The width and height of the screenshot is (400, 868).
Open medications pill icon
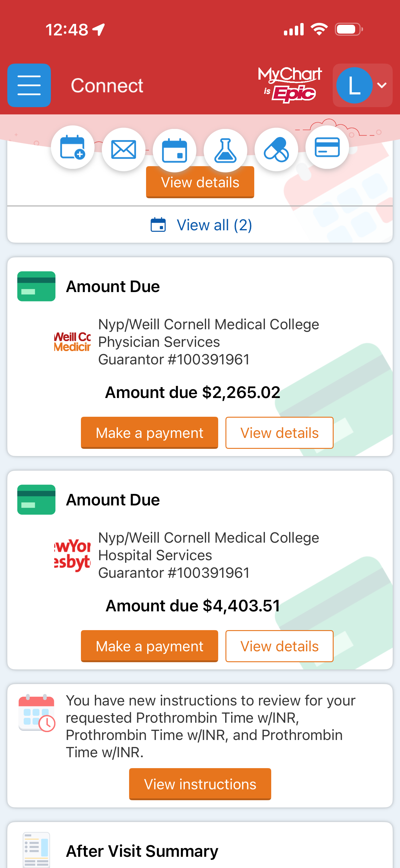(x=276, y=149)
